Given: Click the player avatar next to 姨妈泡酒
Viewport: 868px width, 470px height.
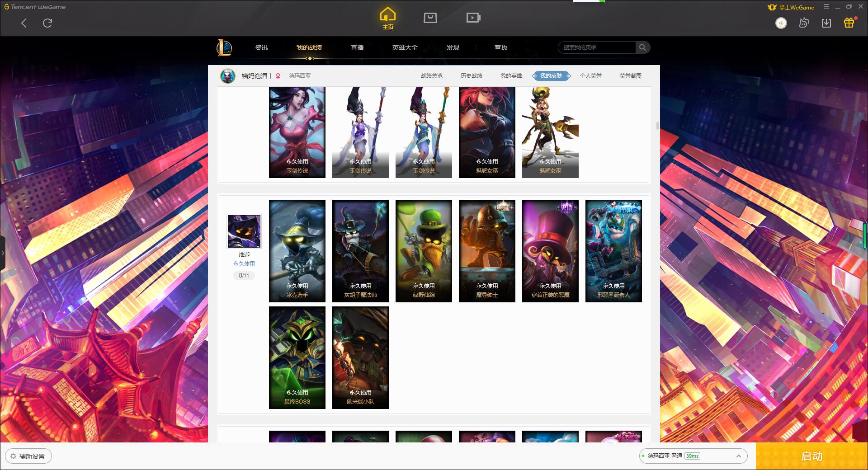Looking at the screenshot, I should point(228,76).
